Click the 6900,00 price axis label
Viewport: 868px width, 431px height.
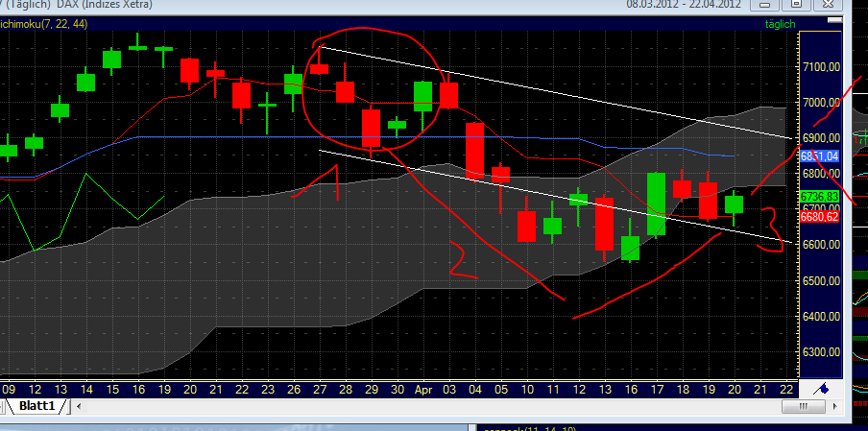[821, 138]
